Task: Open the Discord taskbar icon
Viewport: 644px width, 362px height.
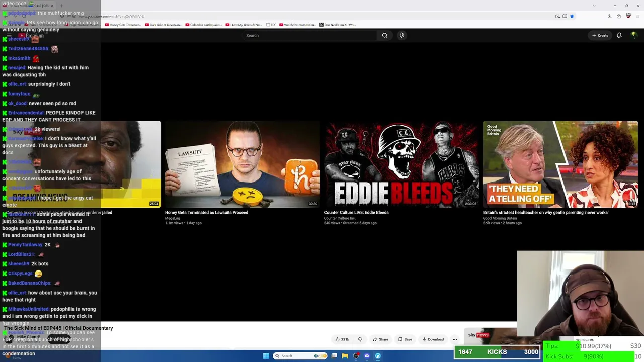Action: coord(367,356)
